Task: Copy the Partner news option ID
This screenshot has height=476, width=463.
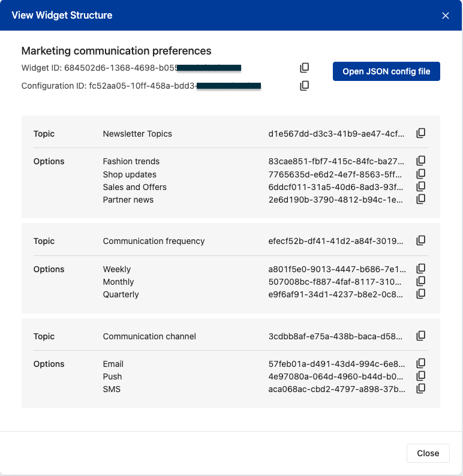Action: (x=421, y=199)
